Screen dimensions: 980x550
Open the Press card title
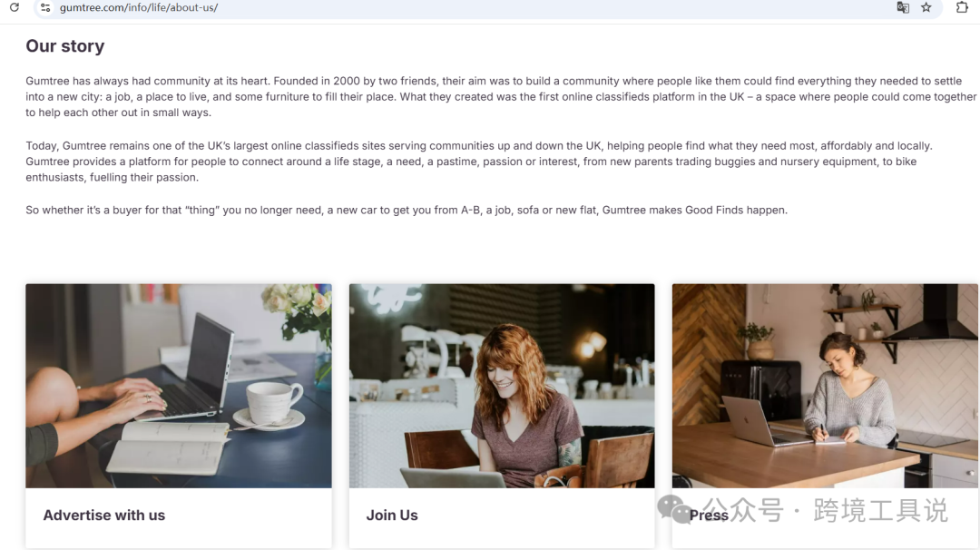709,515
